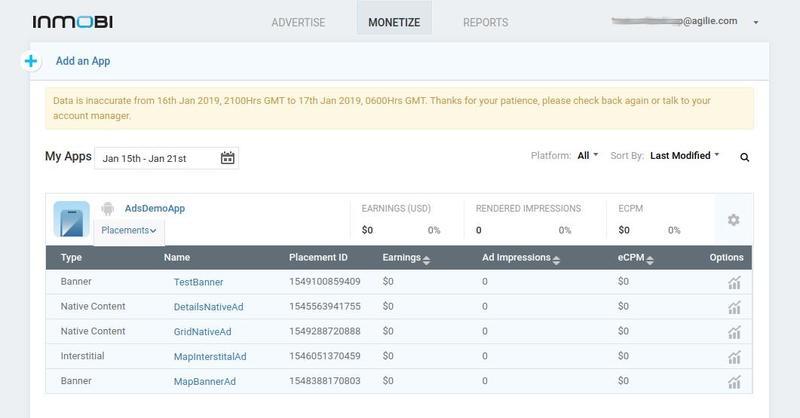Click the date range input field
Viewport: 800px width, 418px height.
pos(155,158)
